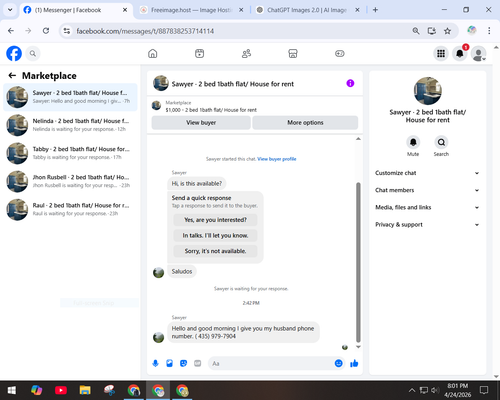Expand Customize chat section

[427, 173]
